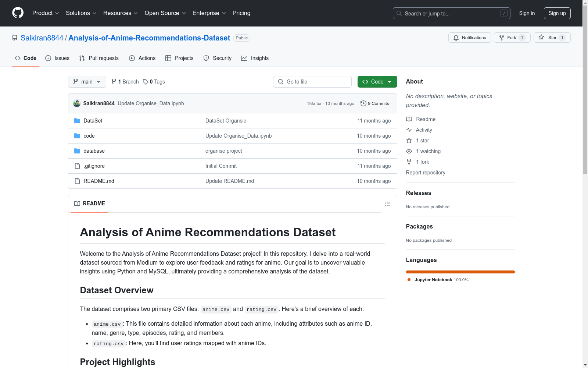Open Analysis-of-Anime-Recommendations-Dataset repo link
Image resolution: width=588 pixels, height=368 pixels.
click(x=149, y=38)
